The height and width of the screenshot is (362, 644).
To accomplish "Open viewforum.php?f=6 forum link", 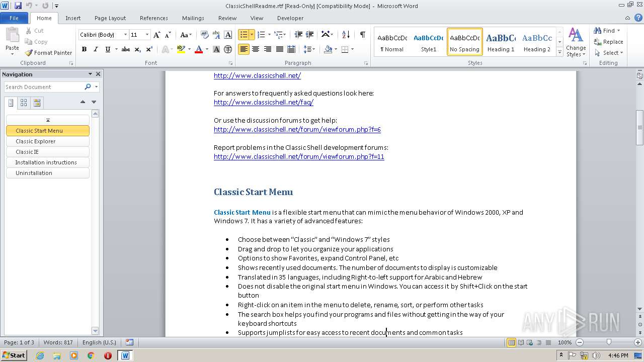I will (x=297, y=129).
